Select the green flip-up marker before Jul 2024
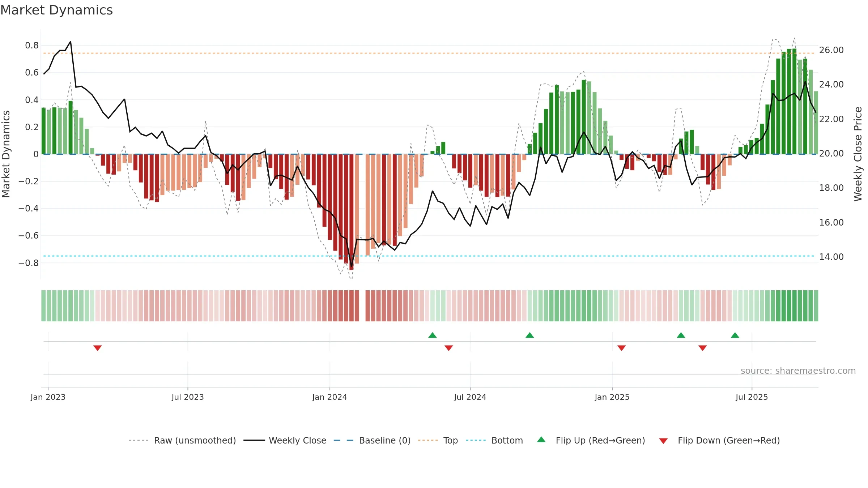 click(x=433, y=335)
